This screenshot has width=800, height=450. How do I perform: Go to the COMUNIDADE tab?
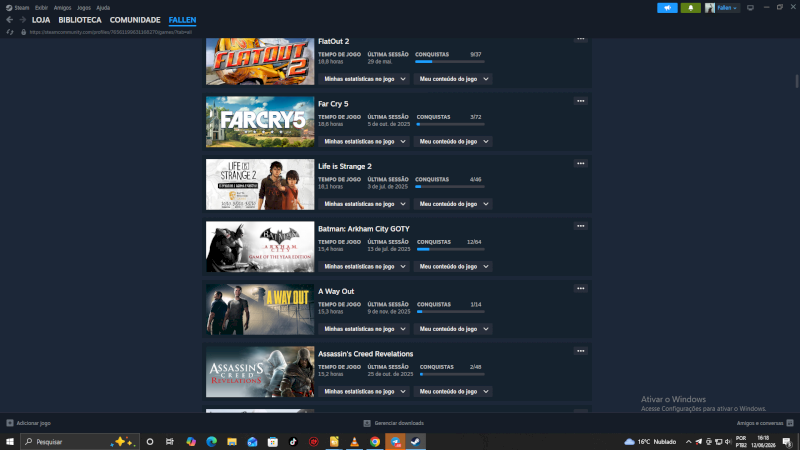[135, 20]
